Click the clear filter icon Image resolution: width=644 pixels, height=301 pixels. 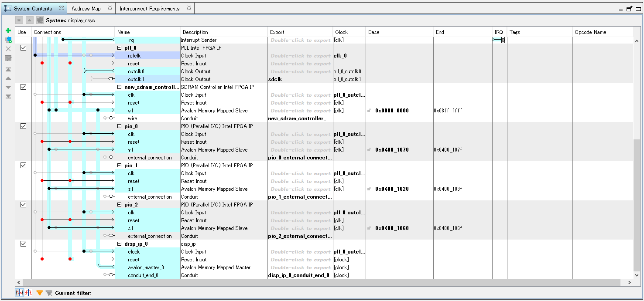[48, 293]
